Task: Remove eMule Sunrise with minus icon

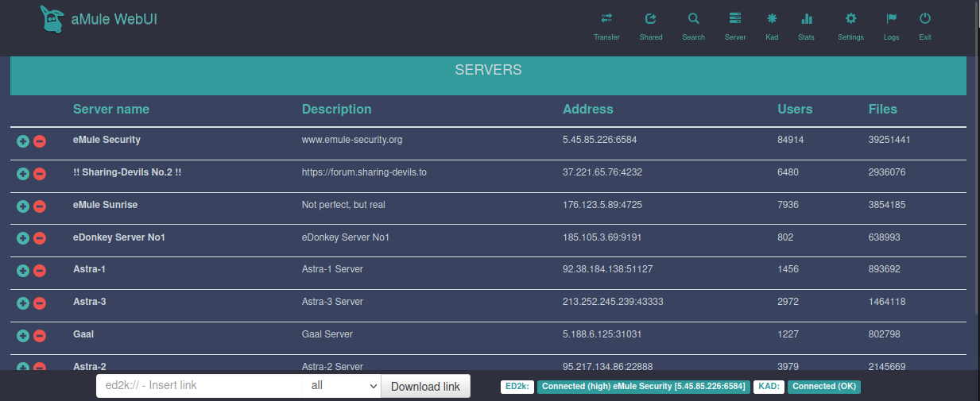Action: 39,206
